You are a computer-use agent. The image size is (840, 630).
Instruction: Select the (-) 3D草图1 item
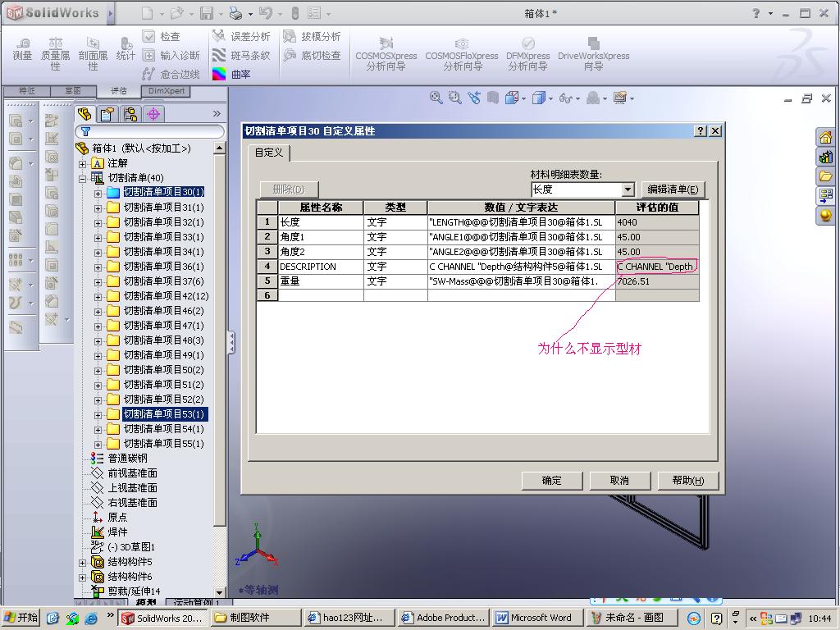coord(130,547)
